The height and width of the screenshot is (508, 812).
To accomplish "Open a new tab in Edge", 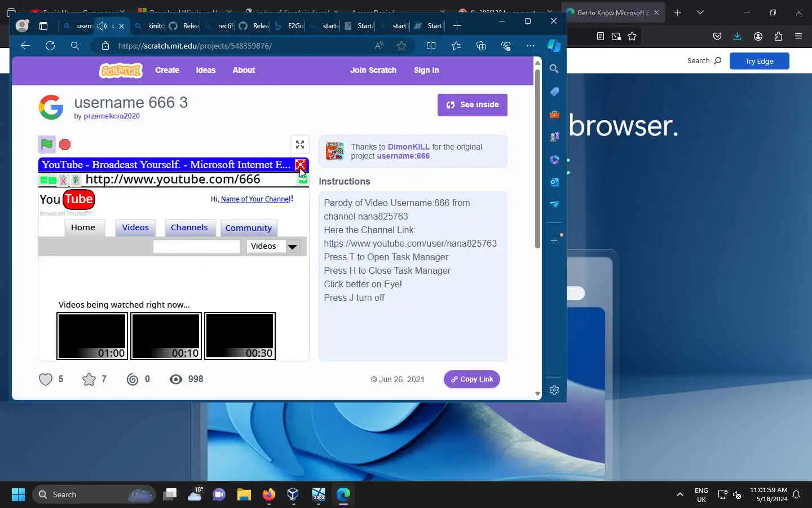I will (457, 26).
